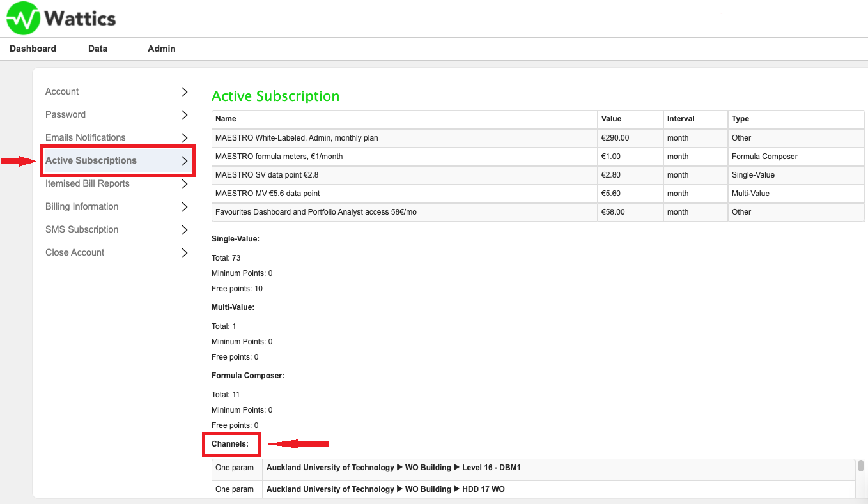Click the Type column header
This screenshot has width=868, height=504.
tap(796, 119)
